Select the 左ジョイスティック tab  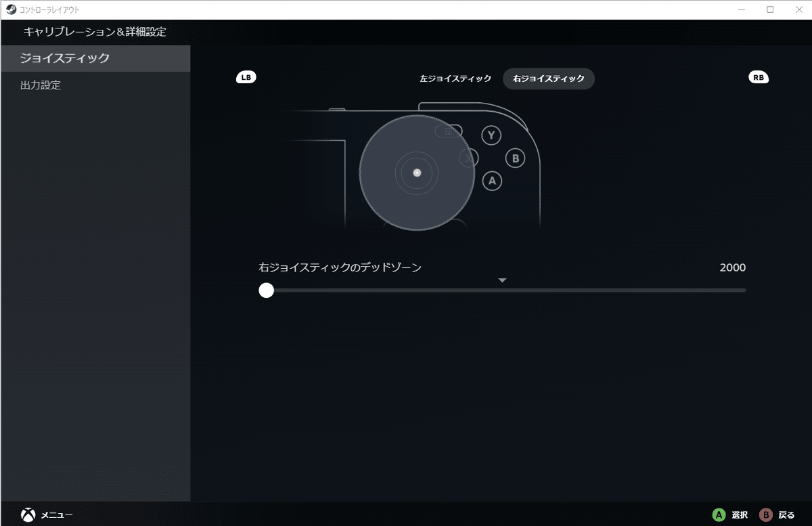(455, 79)
